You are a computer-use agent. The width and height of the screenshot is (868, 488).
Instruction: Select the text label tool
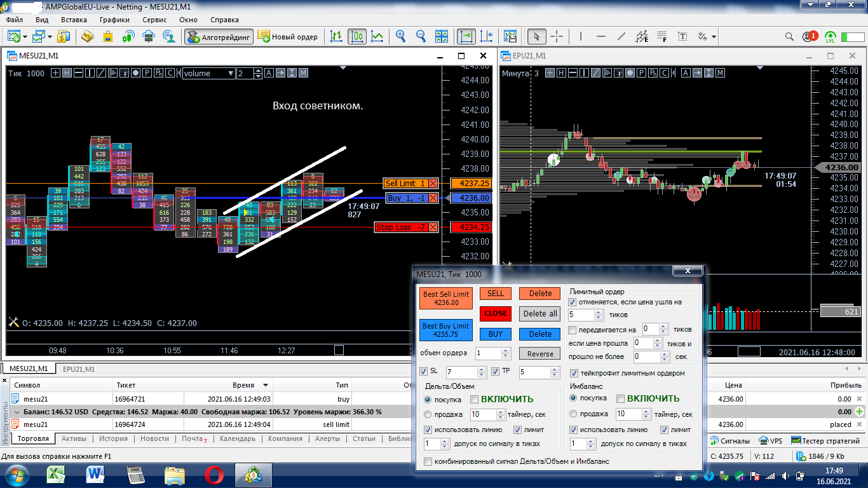pyautogui.click(x=683, y=37)
